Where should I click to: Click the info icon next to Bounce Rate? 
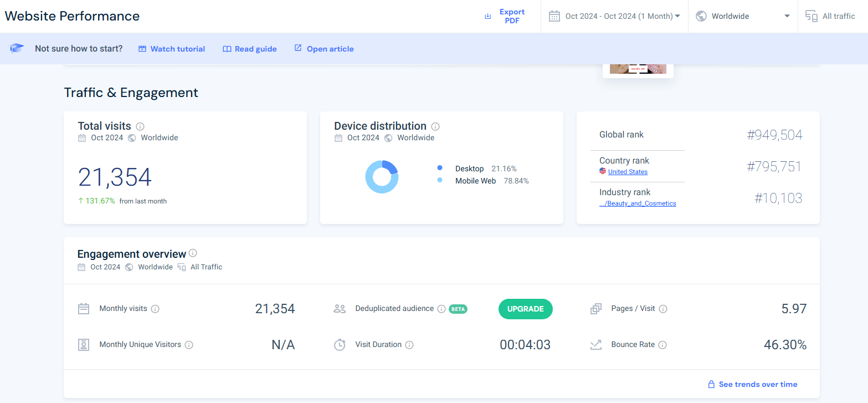click(662, 345)
